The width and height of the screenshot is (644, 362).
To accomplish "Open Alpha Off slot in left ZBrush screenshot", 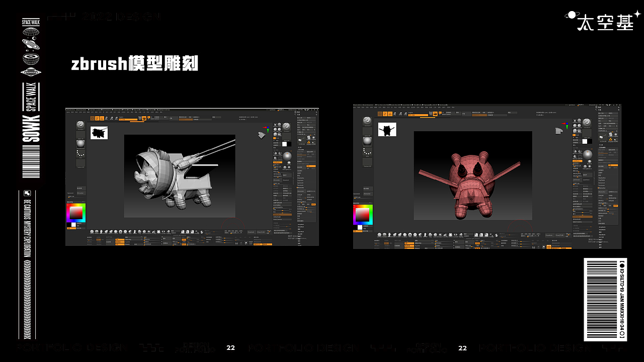I will (80, 135).
